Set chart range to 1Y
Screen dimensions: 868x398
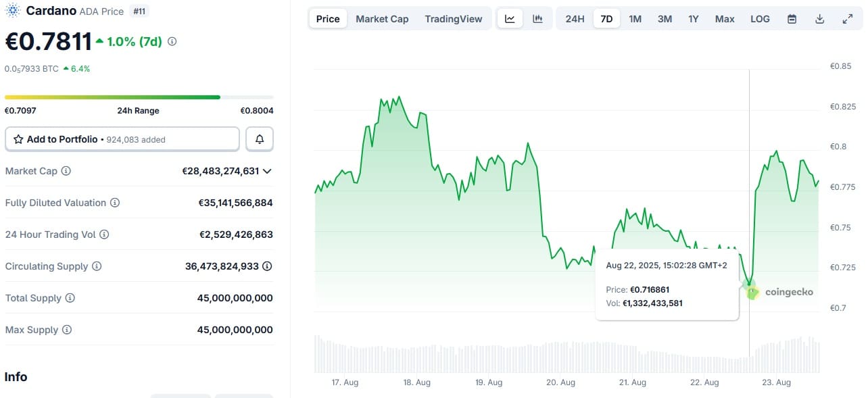click(694, 19)
